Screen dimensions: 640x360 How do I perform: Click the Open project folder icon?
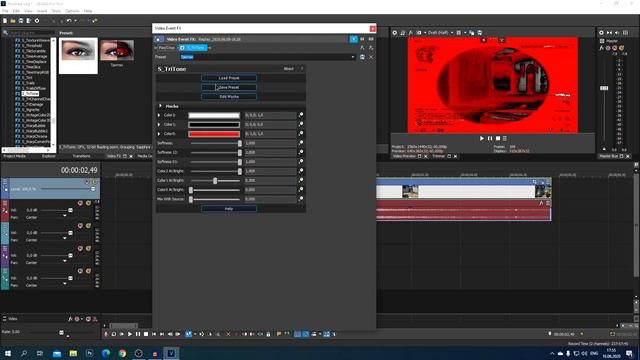pyautogui.click(x=13, y=20)
